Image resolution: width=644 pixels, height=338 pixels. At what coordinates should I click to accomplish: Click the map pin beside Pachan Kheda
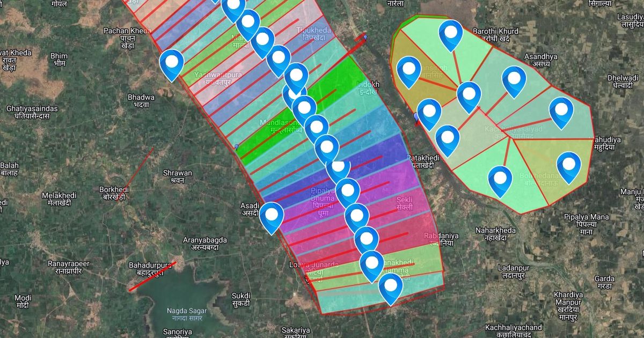coord(172,63)
